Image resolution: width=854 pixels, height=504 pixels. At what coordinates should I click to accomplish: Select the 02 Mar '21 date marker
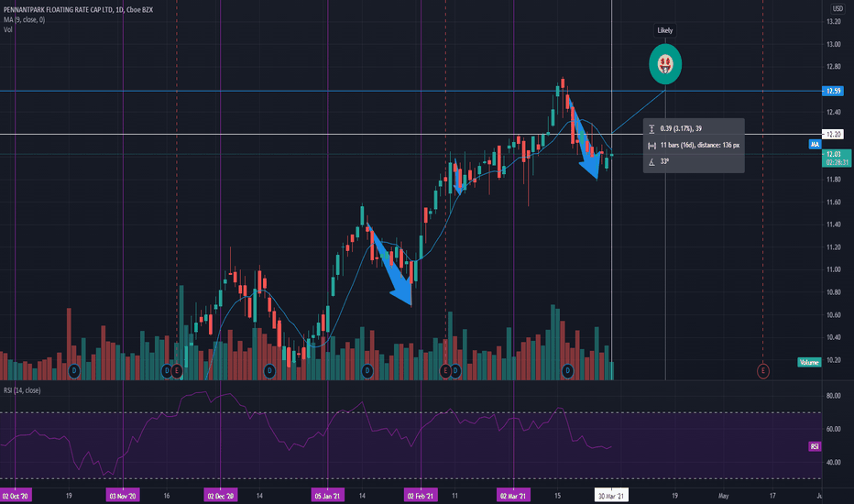click(x=513, y=496)
